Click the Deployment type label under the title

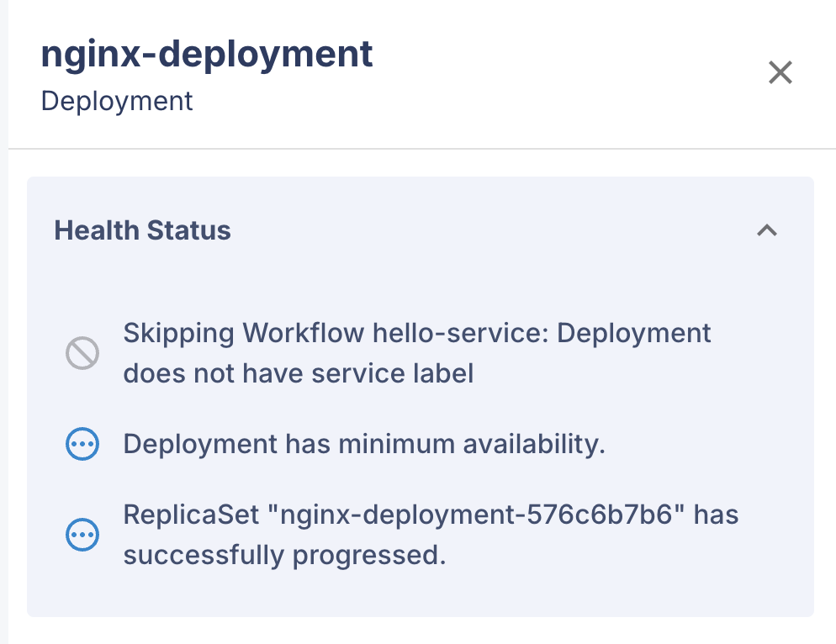click(x=116, y=101)
